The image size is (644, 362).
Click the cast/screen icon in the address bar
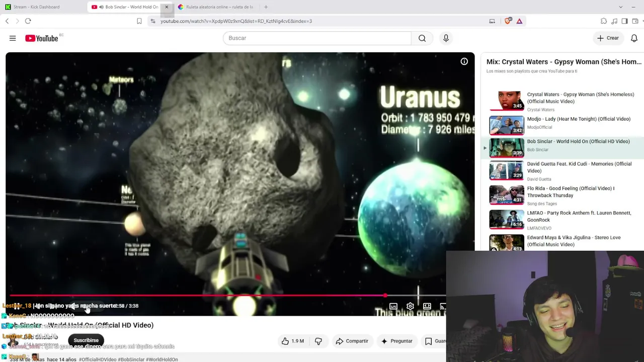[x=492, y=21]
